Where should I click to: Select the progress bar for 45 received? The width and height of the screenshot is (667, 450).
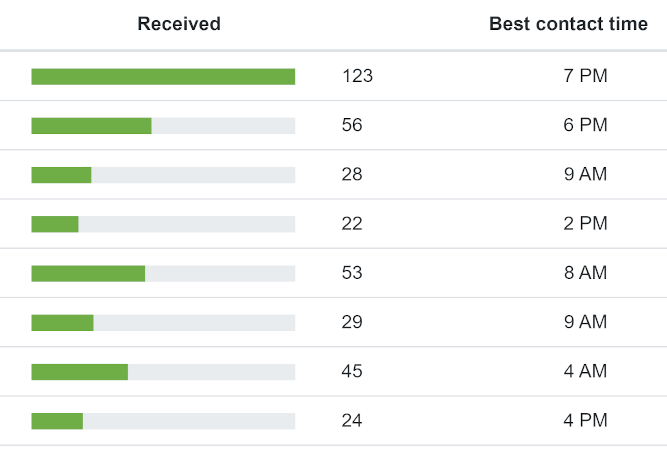(x=163, y=372)
